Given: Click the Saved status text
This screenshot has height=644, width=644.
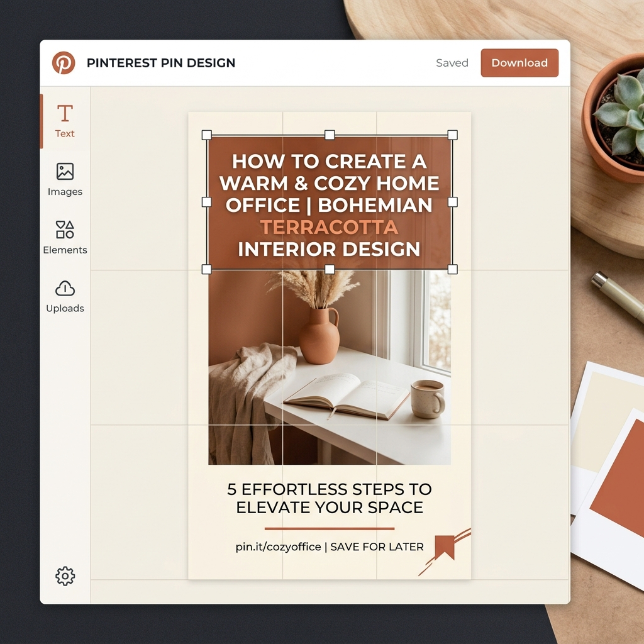Looking at the screenshot, I should (x=452, y=63).
